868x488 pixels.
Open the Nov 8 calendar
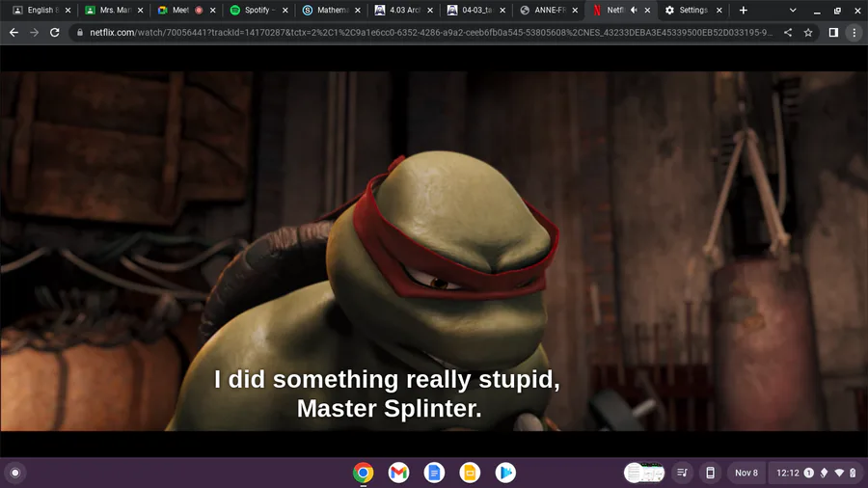click(746, 473)
